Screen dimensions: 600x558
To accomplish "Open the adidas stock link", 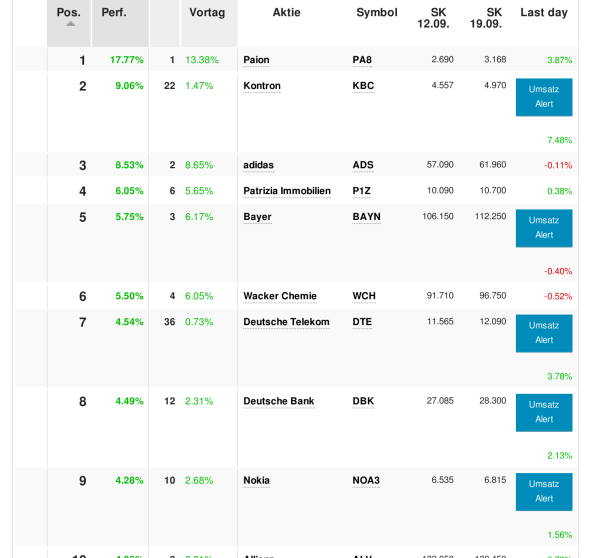I will click(x=258, y=165).
